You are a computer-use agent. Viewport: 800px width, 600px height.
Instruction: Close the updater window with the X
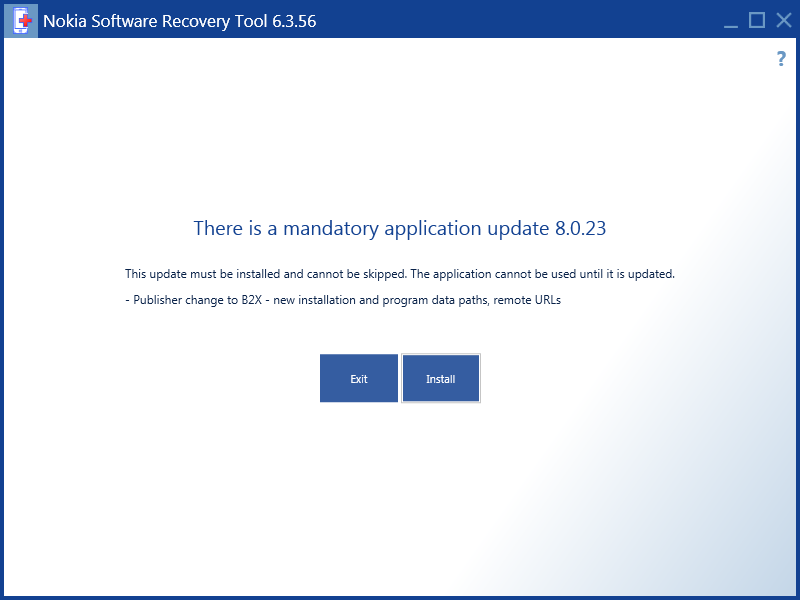[783, 20]
